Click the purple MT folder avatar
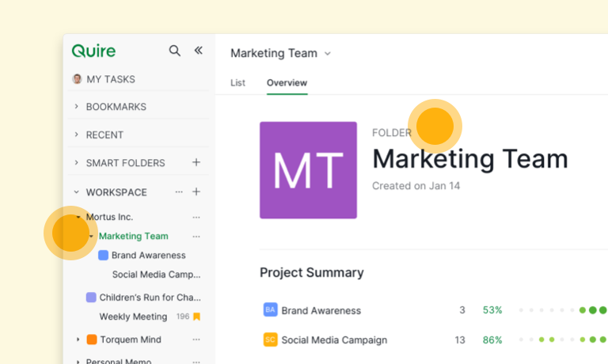This screenshot has height=364, width=608. coord(308,170)
